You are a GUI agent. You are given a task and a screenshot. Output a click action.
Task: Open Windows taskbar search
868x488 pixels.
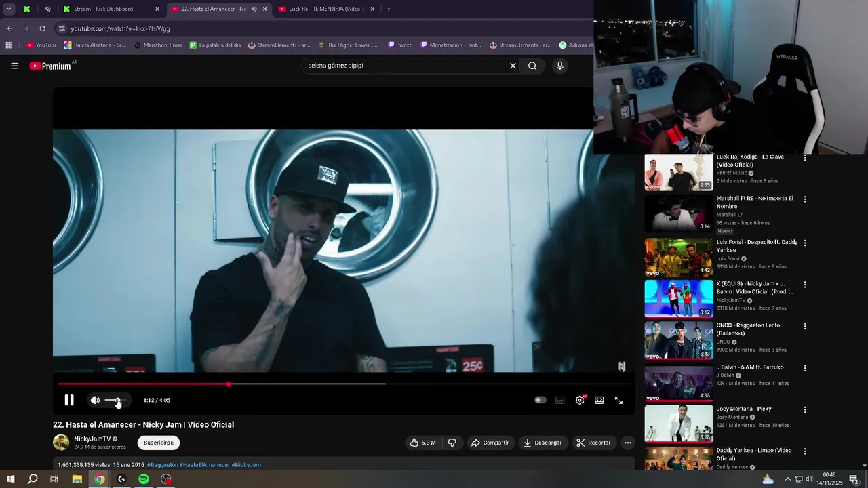33,479
